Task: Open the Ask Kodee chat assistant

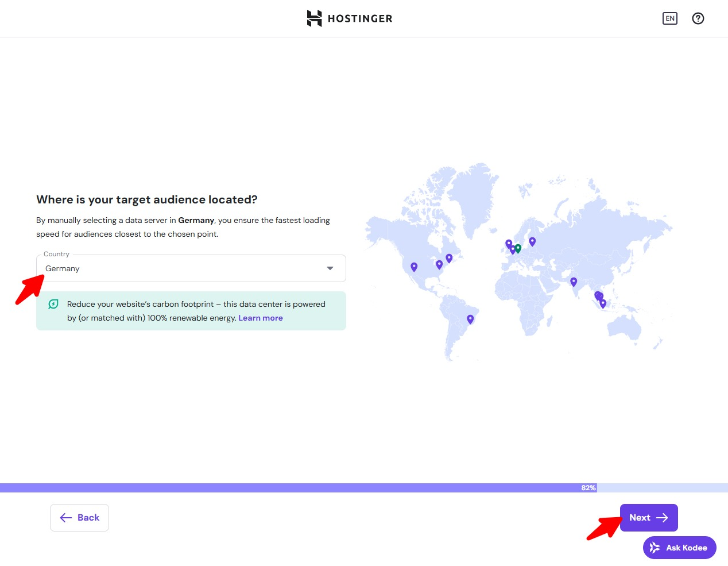Action: (679, 548)
